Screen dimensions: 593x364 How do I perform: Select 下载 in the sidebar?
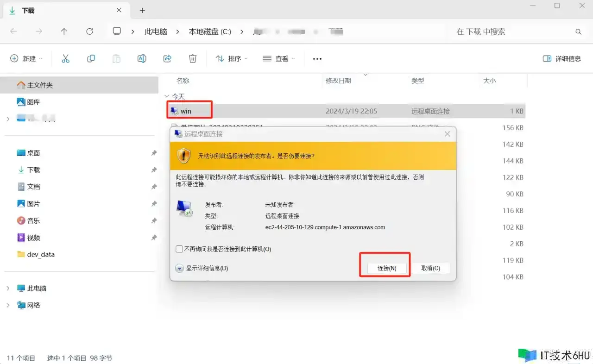pyautogui.click(x=33, y=170)
